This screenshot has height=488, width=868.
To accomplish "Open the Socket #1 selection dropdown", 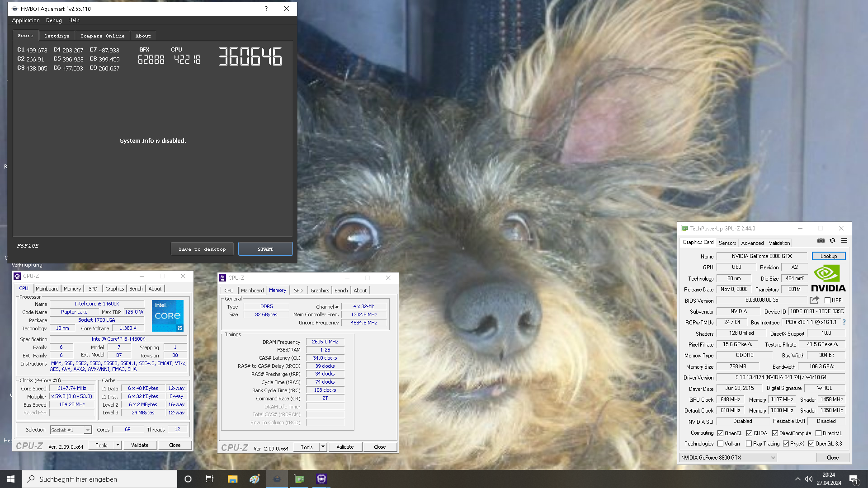I will tap(71, 430).
